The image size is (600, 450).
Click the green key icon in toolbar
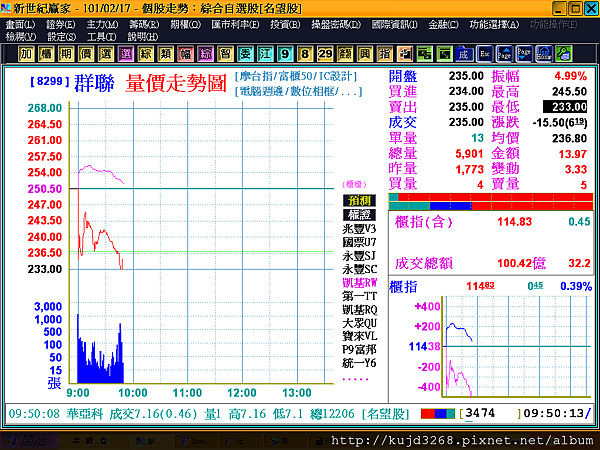[x=564, y=54]
